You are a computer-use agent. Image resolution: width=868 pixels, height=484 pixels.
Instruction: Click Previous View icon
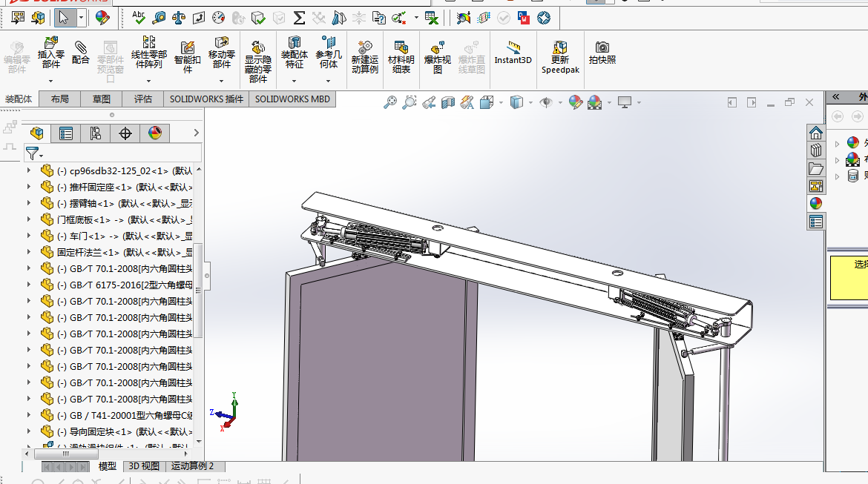(429, 102)
